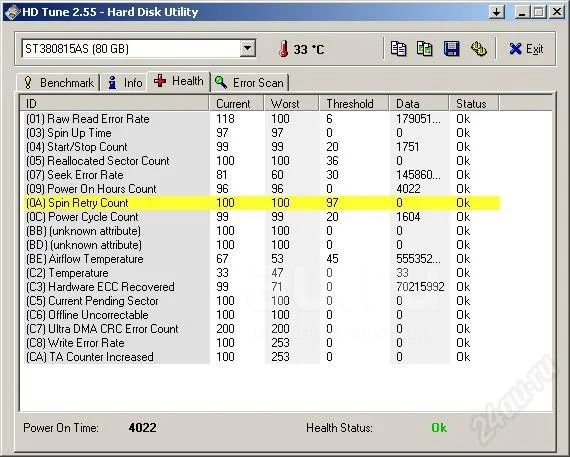
Task: Select the Health tab
Action: click(x=178, y=81)
